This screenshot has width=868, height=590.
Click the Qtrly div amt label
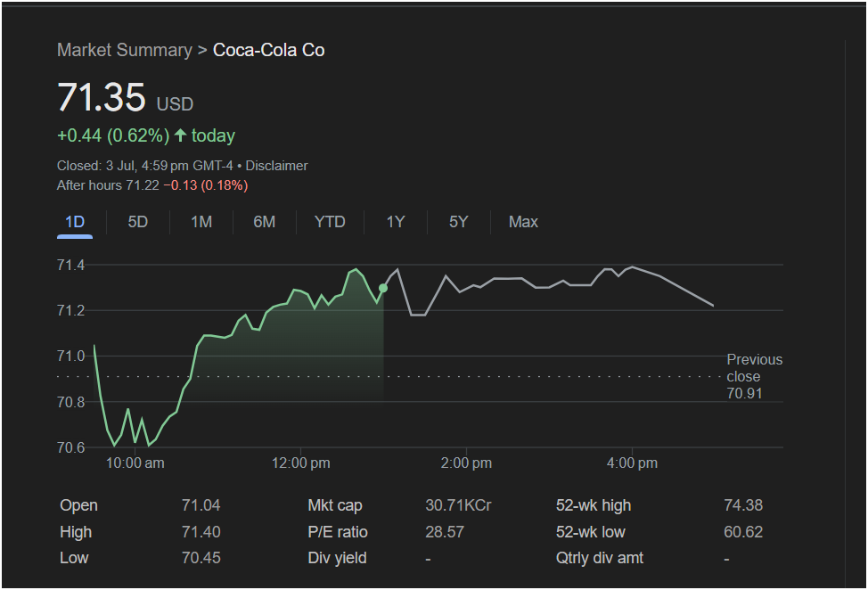click(x=600, y=558)
